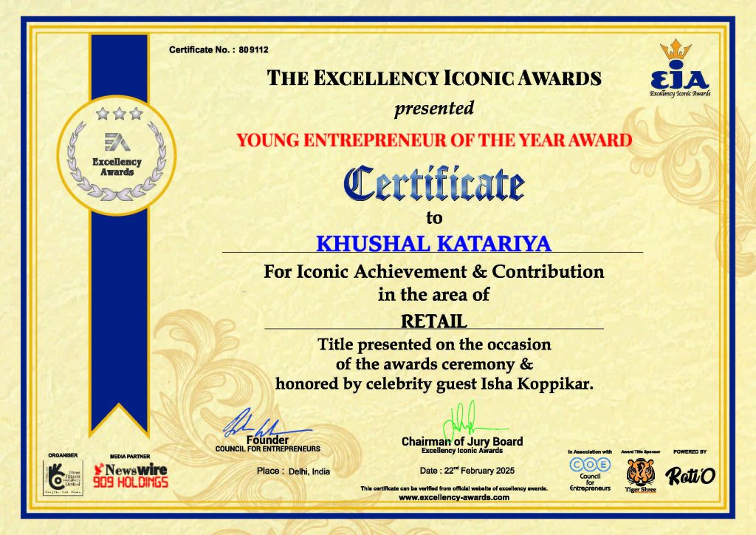The width and height of the screenshot is (756, 535).
Task: Click the certificate number 809112
Action: pos(254,50)
